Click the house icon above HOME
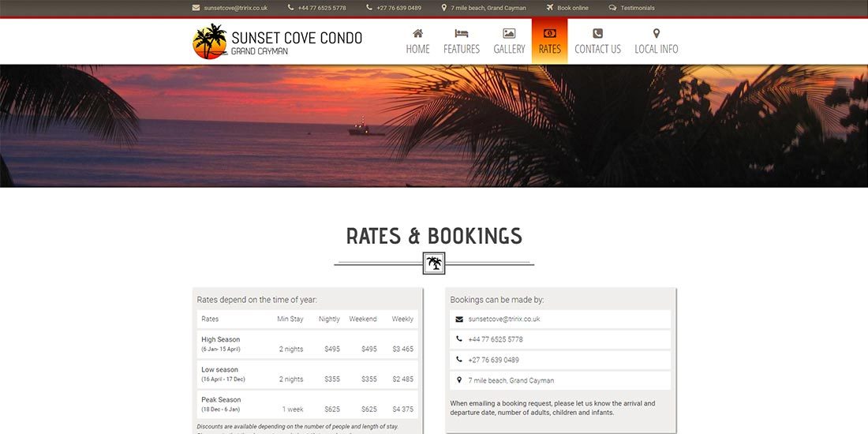Image resolution: width=868 pixels, height=434 pixels. pos(418,33)
